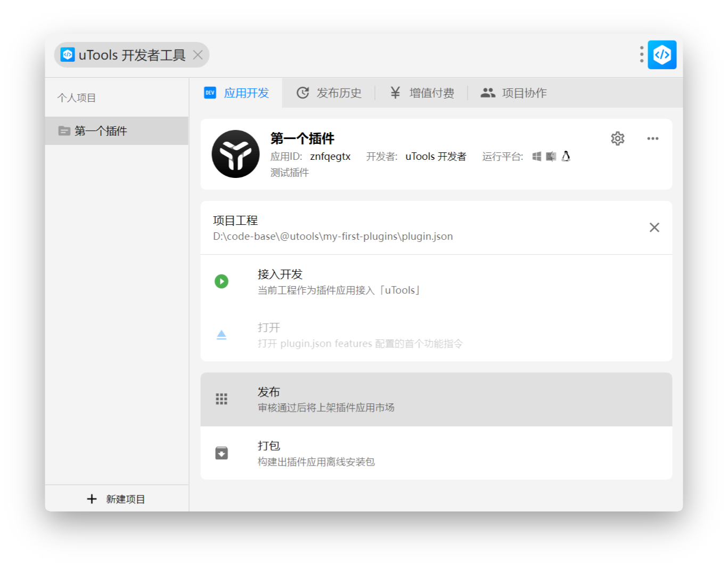
Task: Click the blue 打开 upload icon
Action: click(x=222, y=335)
